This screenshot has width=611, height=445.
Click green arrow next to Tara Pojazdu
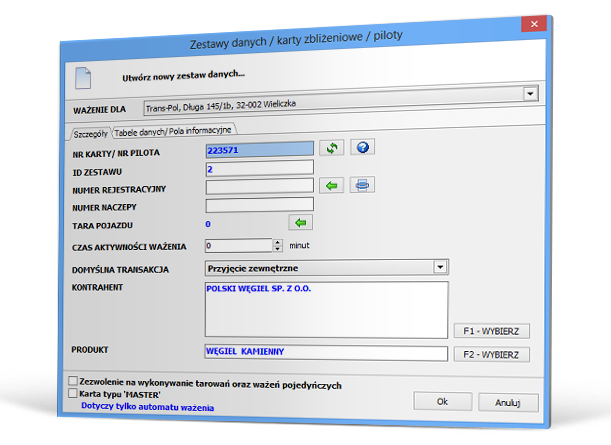pyautogui.click(x=300, y=222)
